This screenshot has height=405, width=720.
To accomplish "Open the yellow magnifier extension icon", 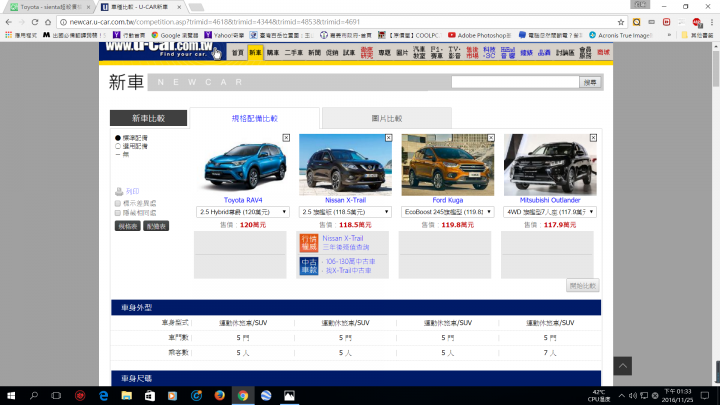I will (x=636, y=22).
